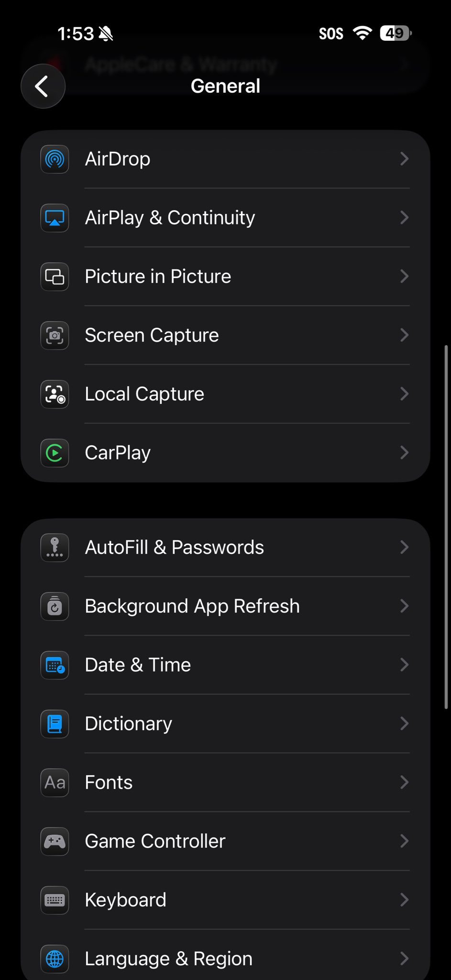
Task: Open the Picture in Picture label
Action: point(158,277)
